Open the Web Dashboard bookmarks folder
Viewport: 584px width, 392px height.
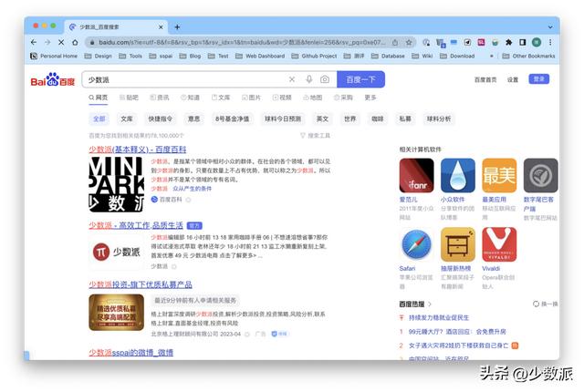[x=260, y=56]
